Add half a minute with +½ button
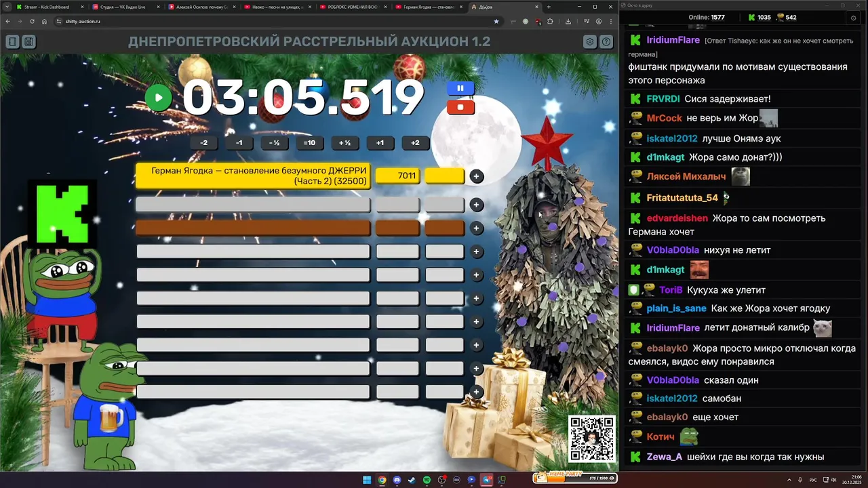The image size is (868, 488). (344, 143)
